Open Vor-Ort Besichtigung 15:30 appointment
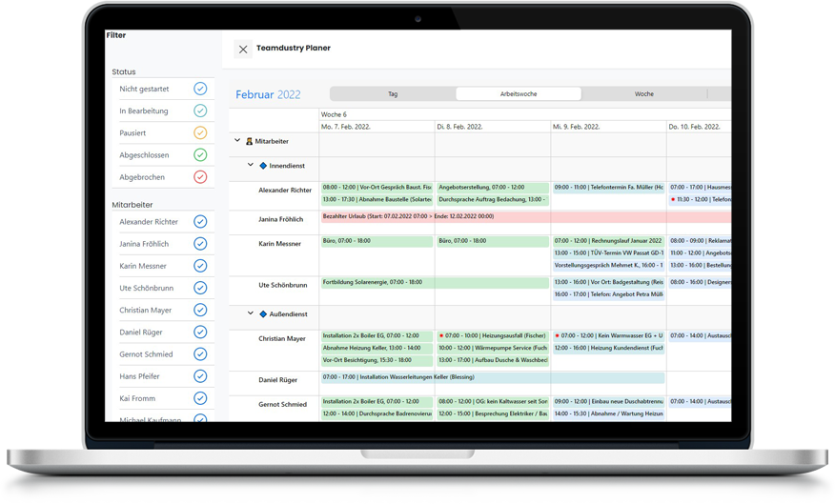This screenshot has height=504, width=835. click(377, 360)
